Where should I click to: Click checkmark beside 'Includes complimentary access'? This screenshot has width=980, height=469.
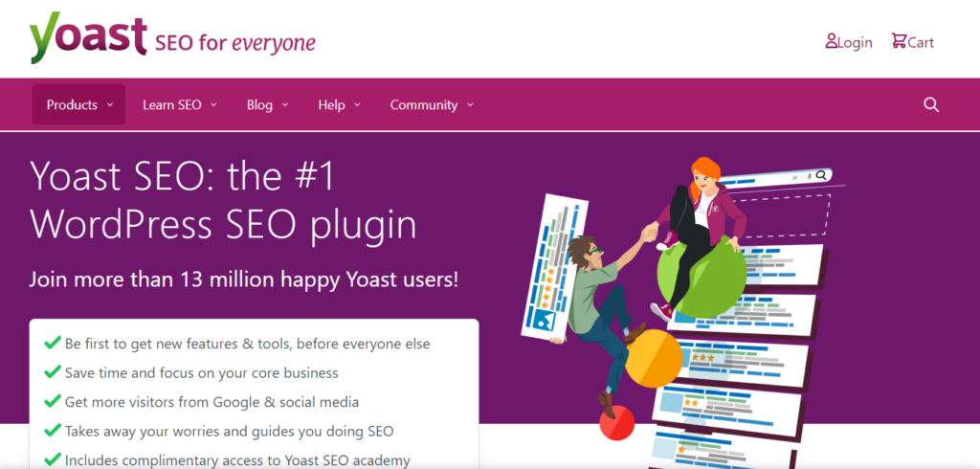point(52,460)
